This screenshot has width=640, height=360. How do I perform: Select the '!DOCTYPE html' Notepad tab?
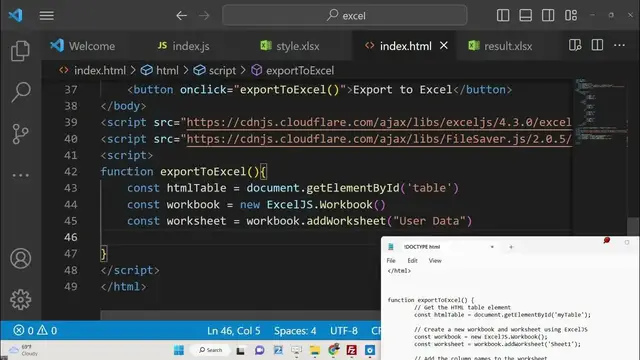[x=422, y=247]
